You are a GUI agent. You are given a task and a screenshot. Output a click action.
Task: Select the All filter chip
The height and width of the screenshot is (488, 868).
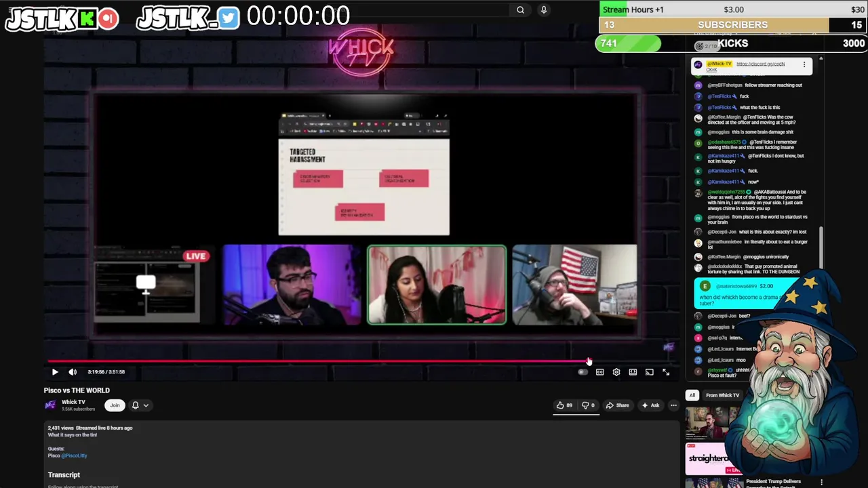click(692, 395)
